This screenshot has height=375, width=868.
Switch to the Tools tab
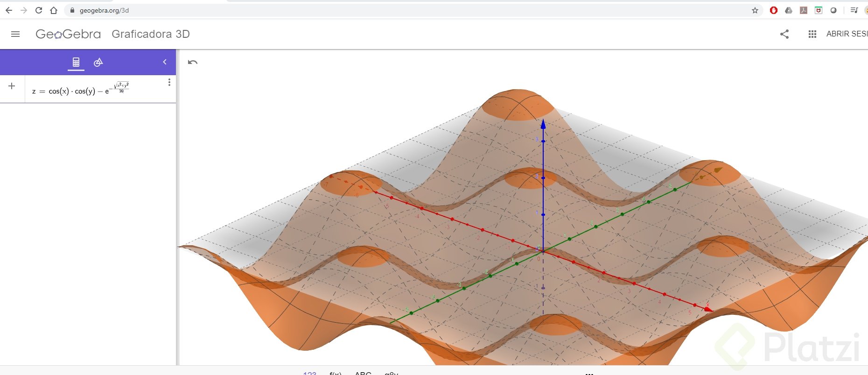(x=98, y=62)
